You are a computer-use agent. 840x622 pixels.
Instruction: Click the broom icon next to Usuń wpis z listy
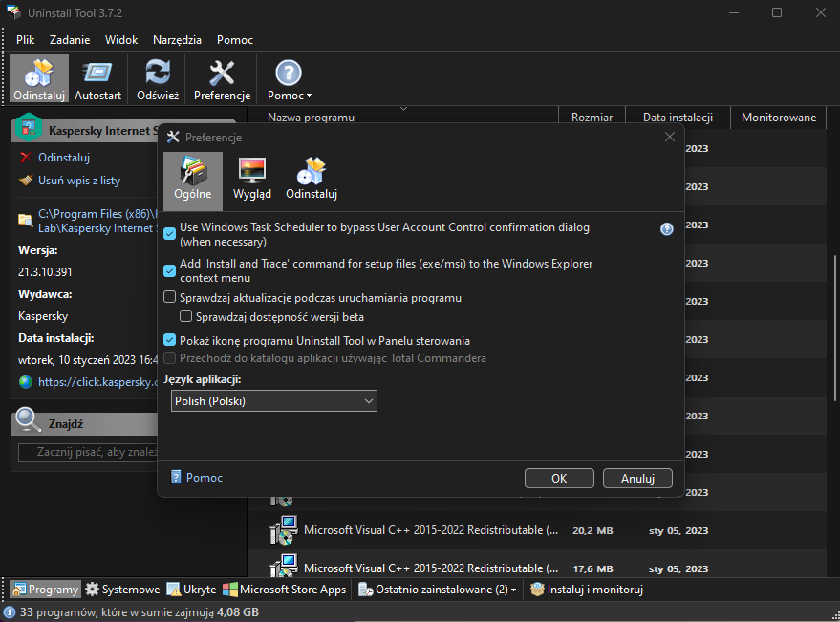pos(25,180)
